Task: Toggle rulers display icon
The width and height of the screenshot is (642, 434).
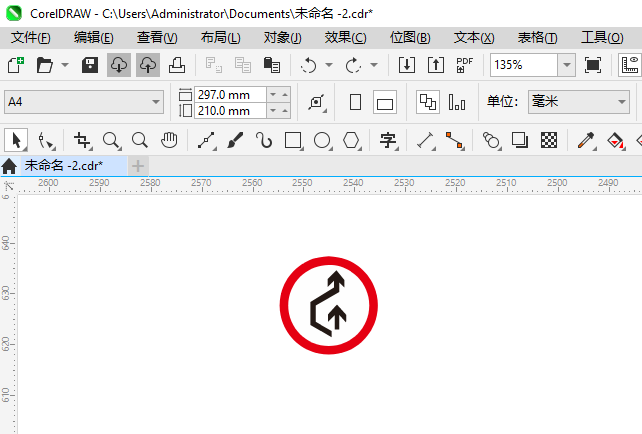Action: pyautogui.click(x=630, y=65)
